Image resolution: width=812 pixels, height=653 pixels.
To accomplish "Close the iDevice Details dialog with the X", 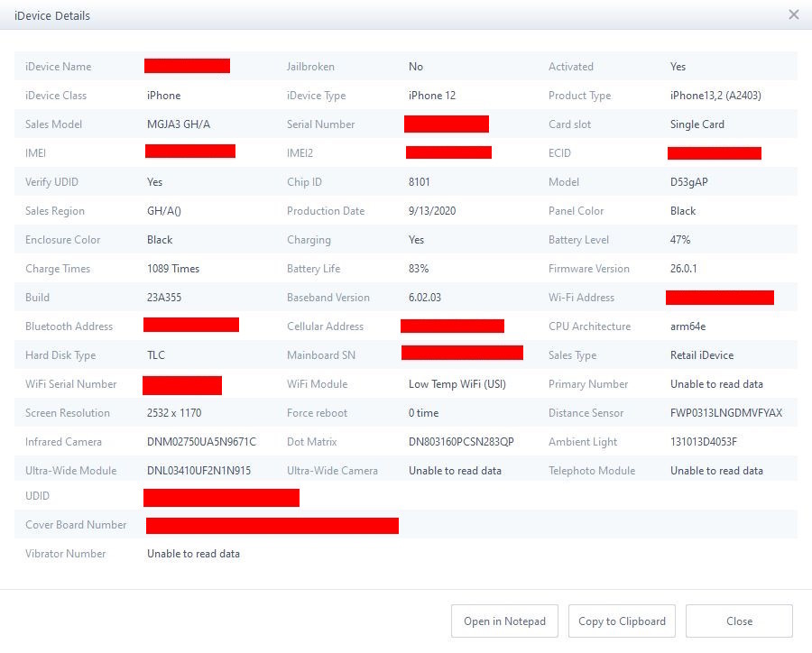I will pos(793,14).
